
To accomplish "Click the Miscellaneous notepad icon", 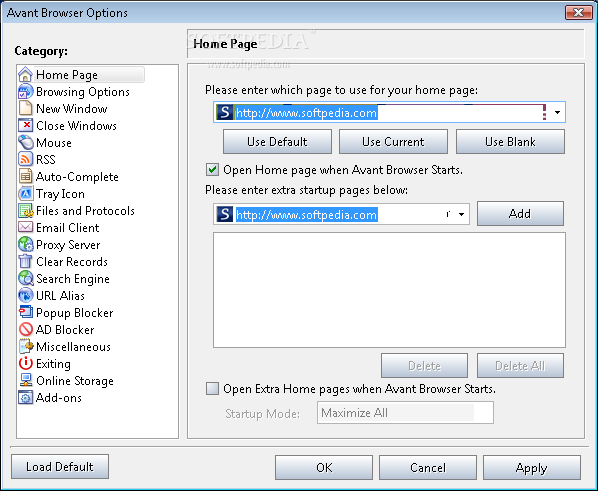I will pyautogui.click(x=26, y=346).
